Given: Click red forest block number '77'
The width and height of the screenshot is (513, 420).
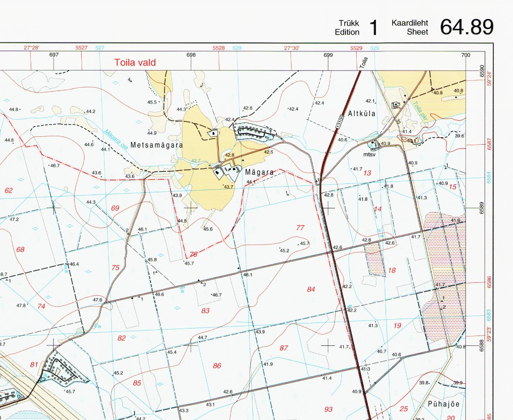Looking at the screenshot, I should (300, 228).
